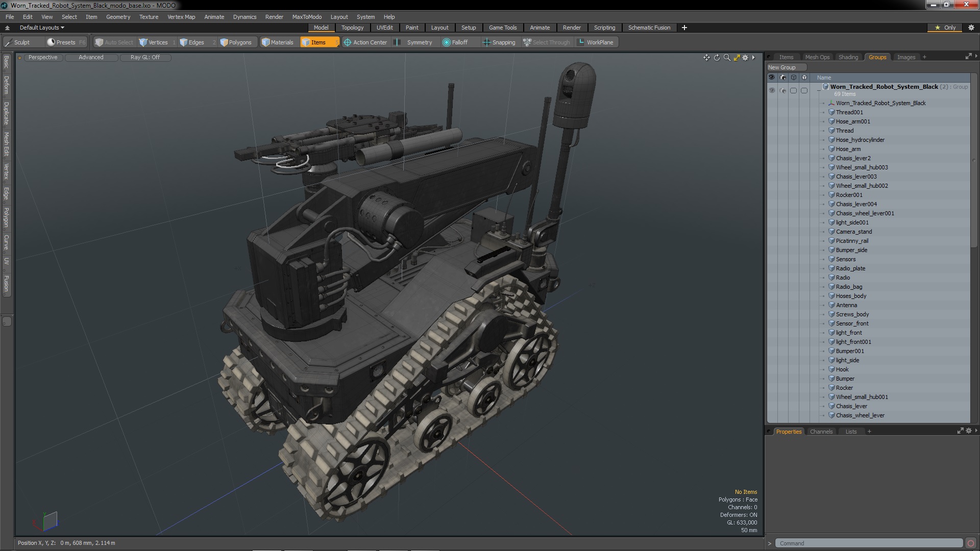Screen dimensions: 980x551
Task: Click the New Group button
Action: 786,67
